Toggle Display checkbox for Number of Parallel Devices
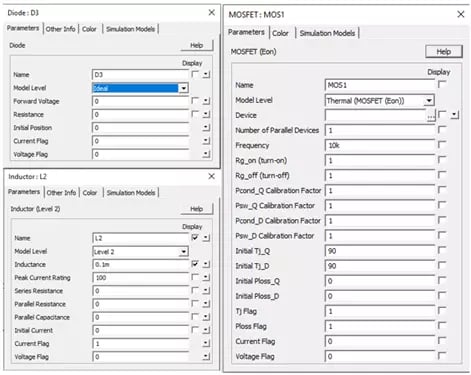 pos(442,129)
